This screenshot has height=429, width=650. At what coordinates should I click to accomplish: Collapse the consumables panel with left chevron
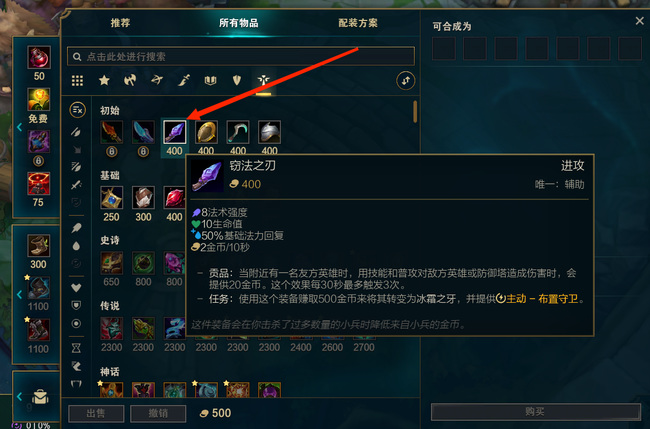tap(19, 127)
